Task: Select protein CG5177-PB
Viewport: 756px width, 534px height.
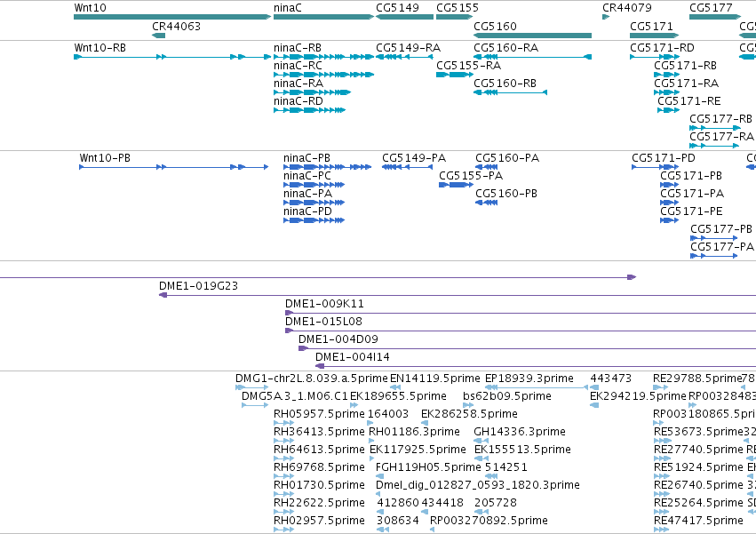Action: click(714, 238)
